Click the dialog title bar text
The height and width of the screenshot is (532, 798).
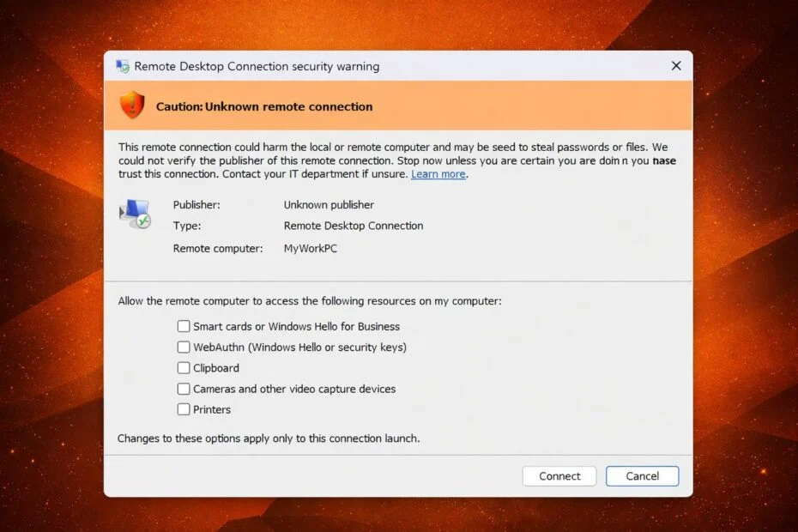pyautogui.click(x=257, y=66)
